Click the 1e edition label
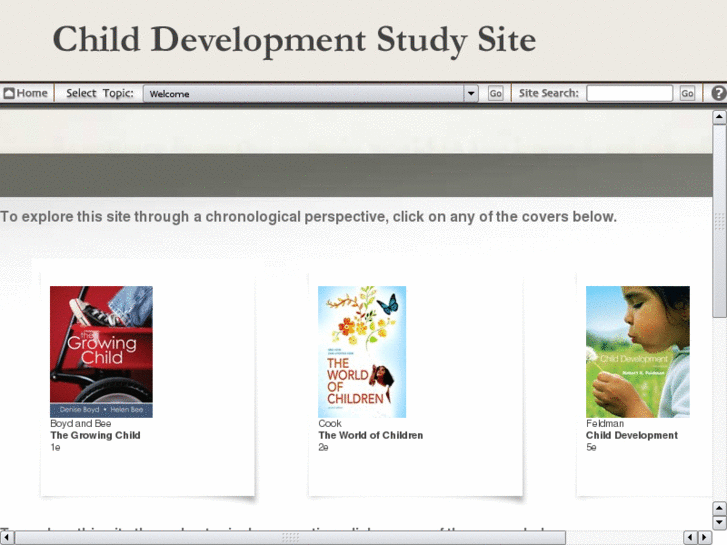The height and width of the screenshot is (545, 727). [55, 448]
